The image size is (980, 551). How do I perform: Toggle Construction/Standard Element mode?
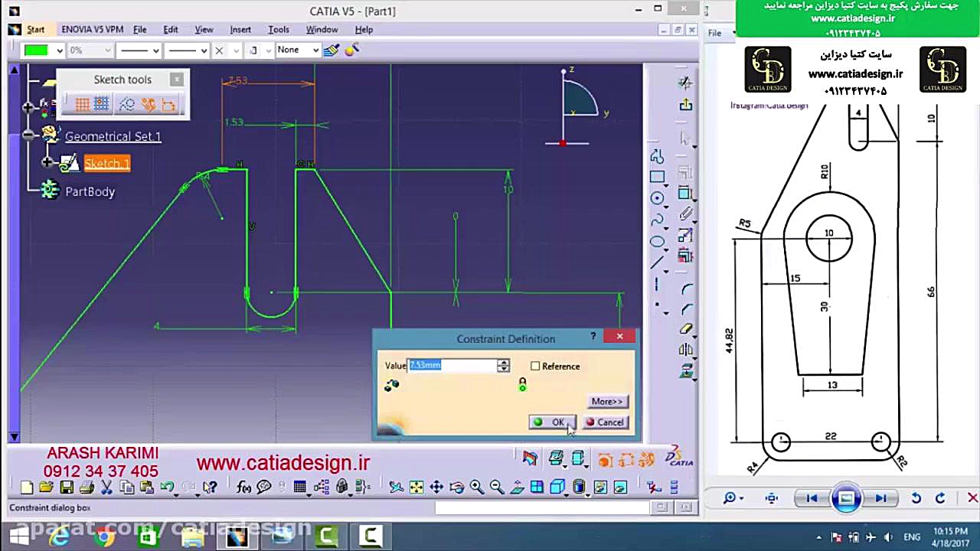click(126, 104)
